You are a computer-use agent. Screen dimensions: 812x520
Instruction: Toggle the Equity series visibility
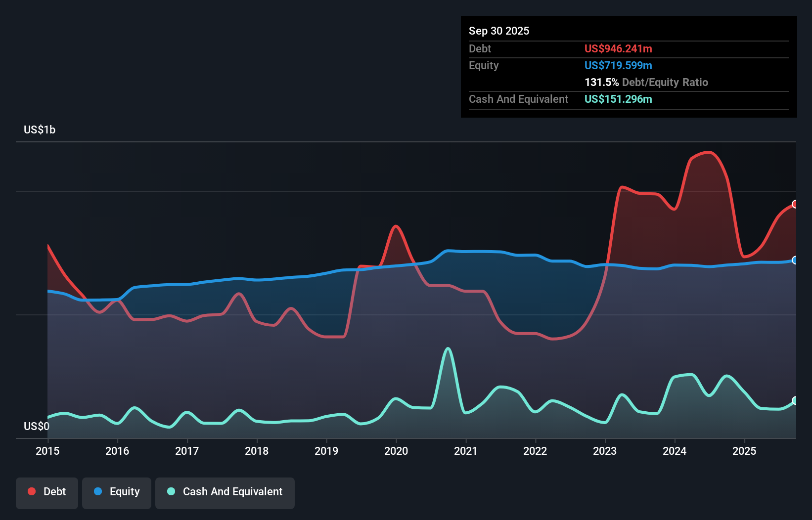pyautogui.click(x=116, y=491)
